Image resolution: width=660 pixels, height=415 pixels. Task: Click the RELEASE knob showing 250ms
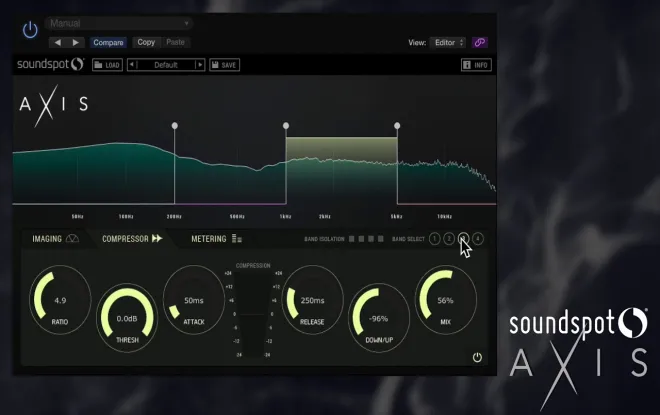(312, 300)
